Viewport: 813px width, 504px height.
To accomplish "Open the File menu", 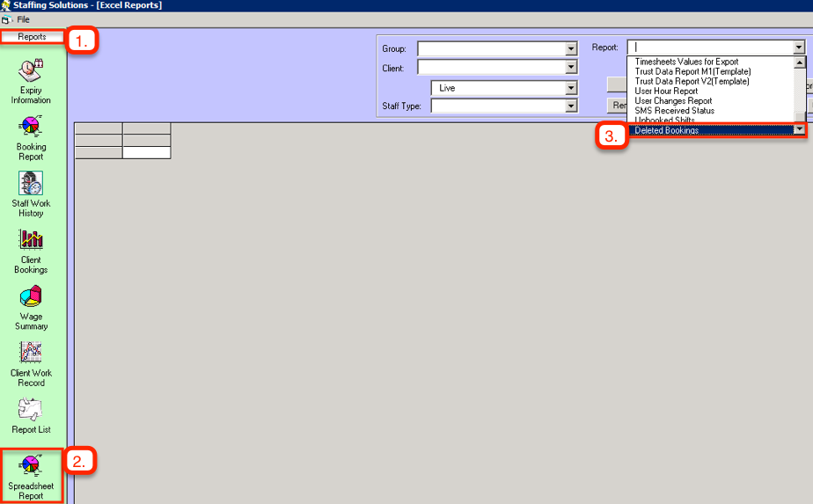I will coord(24,19).
